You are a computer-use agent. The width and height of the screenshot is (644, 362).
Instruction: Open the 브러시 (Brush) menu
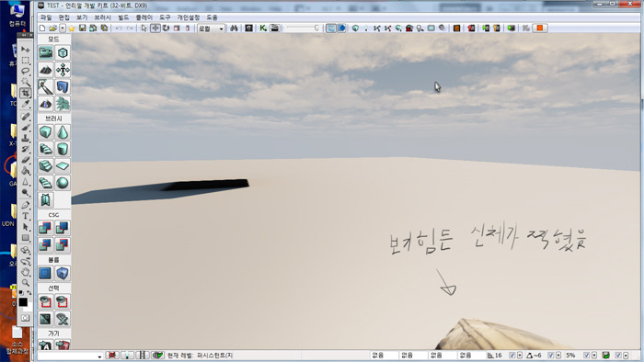click(x=103, y=17)
